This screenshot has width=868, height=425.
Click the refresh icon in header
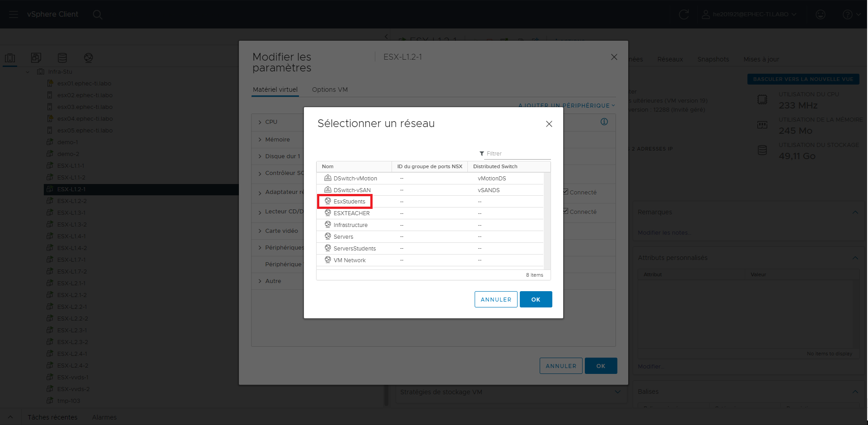[684, 14]
